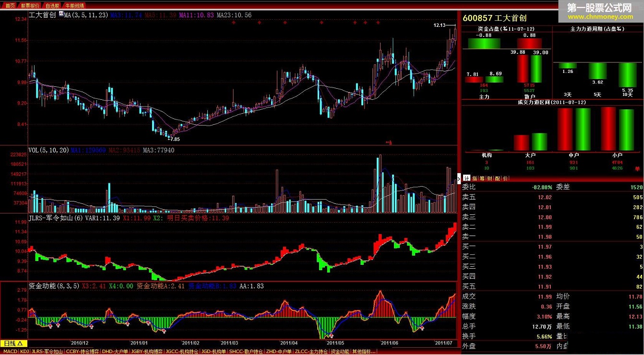644x355 pixels.
Task: Click the 主力力道周期(占盘%) panel header
Action: (597, 29)
